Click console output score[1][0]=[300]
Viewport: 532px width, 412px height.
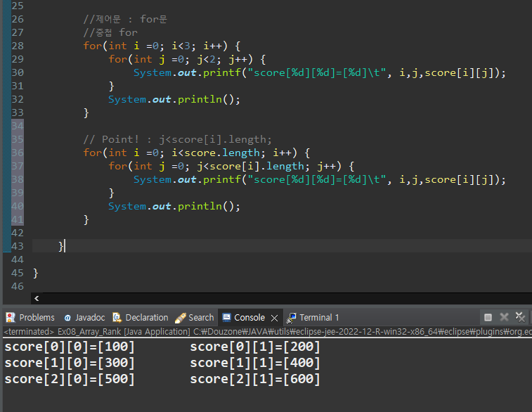click(70, 363)
